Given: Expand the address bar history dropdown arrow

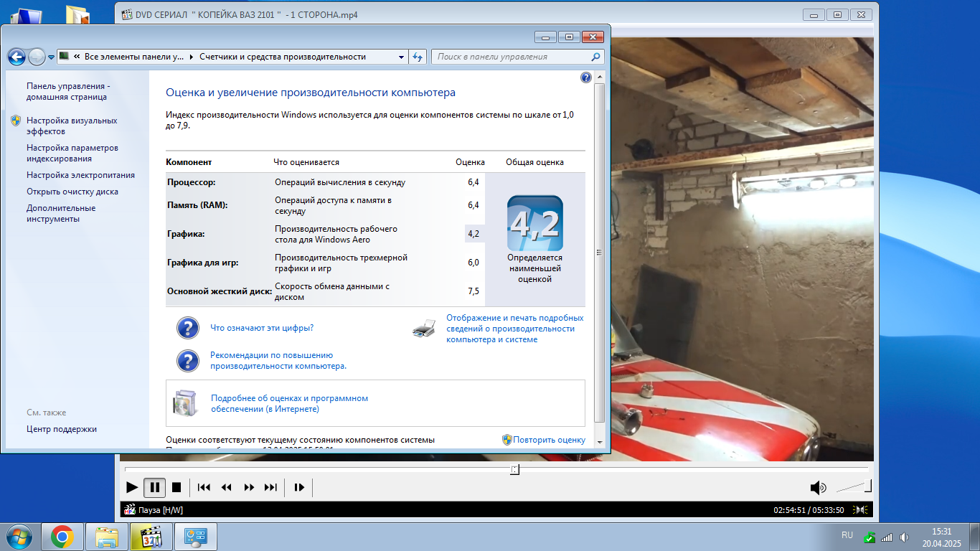Looking at the screenshot, I should coord(401,57).
